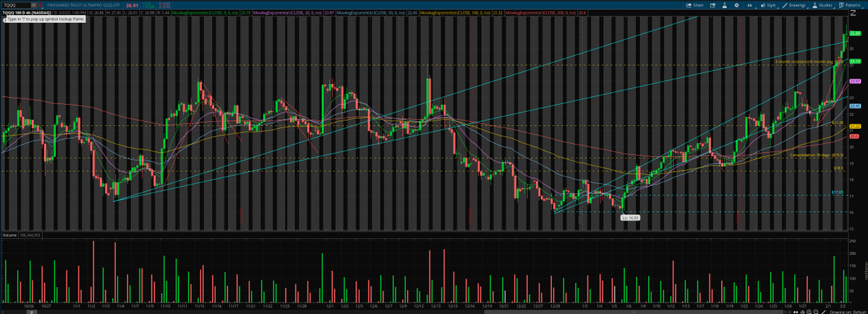Viewport: 868px width, 314px height.
Task: Click the 11/1 date on time axis
Action: 77,306
